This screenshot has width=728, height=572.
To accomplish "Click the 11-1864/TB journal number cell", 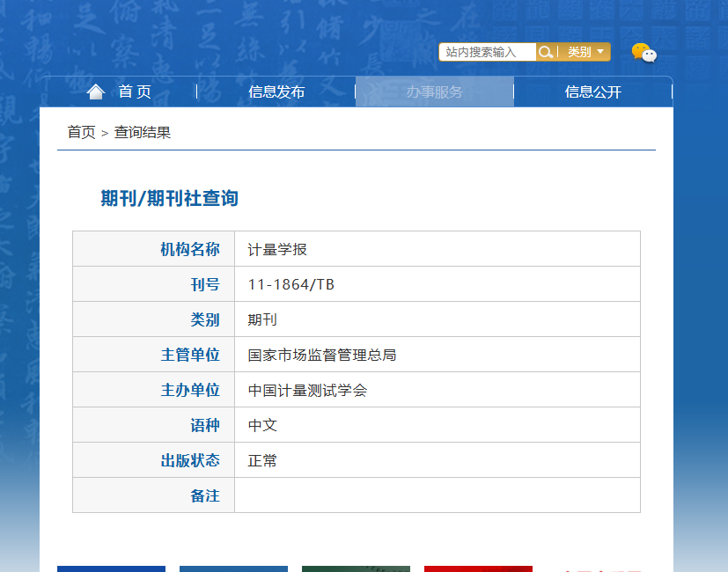I will (x=438, y=284).
